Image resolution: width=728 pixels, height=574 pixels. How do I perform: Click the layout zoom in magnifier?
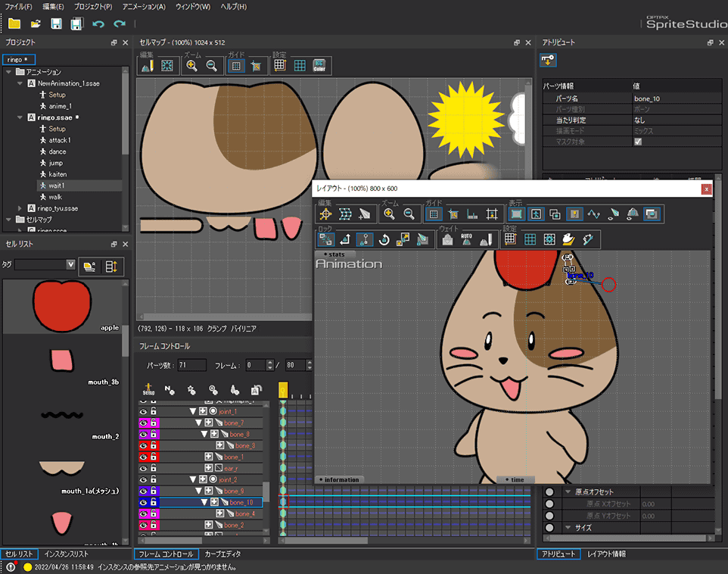[x=389, y=214]
